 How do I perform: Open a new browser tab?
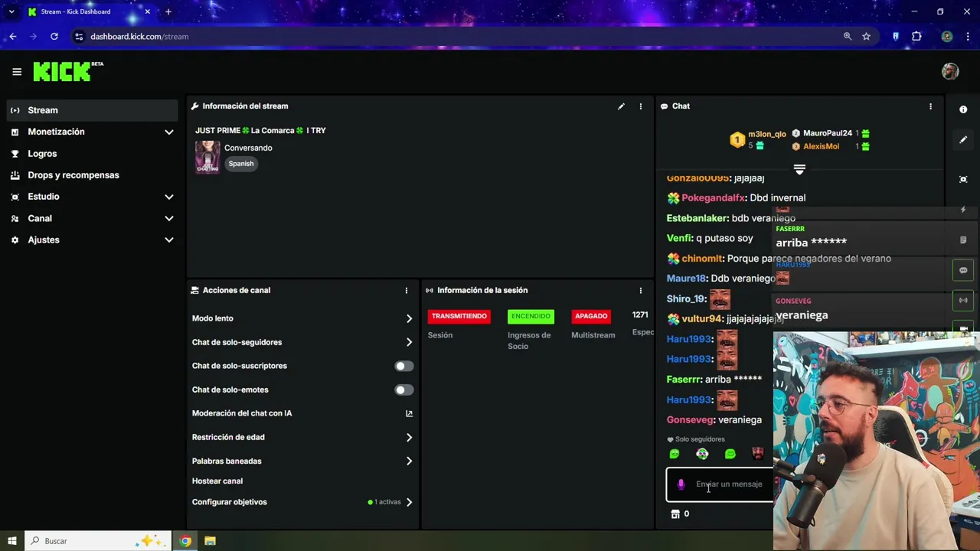[x=168, y=11]
